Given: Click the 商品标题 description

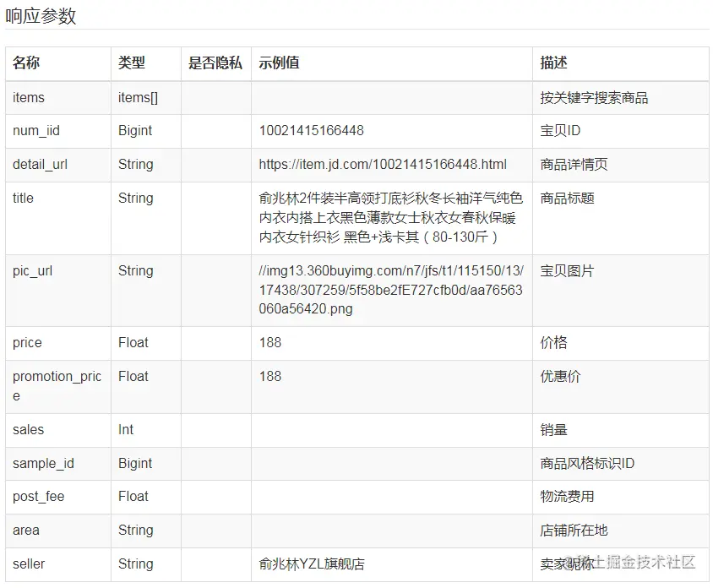Looking at the screenshot, I should coord(567,199).
